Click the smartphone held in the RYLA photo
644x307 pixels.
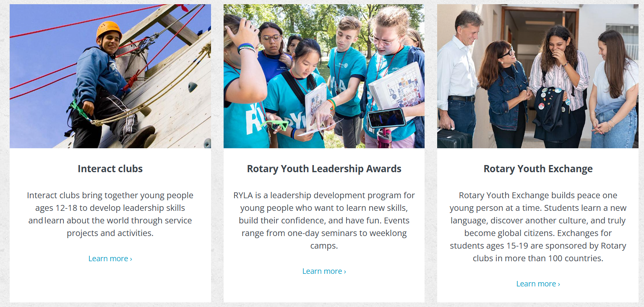pyautogui.click(x=386, y=118)
